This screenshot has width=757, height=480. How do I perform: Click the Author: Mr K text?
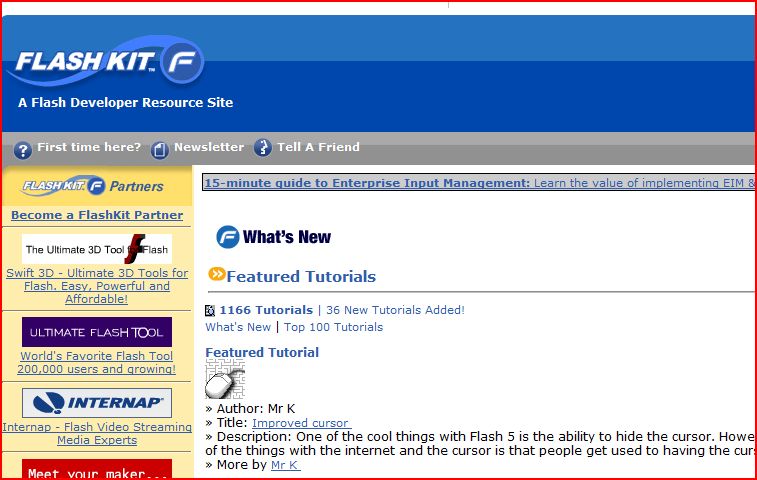(x=255, y=409)
